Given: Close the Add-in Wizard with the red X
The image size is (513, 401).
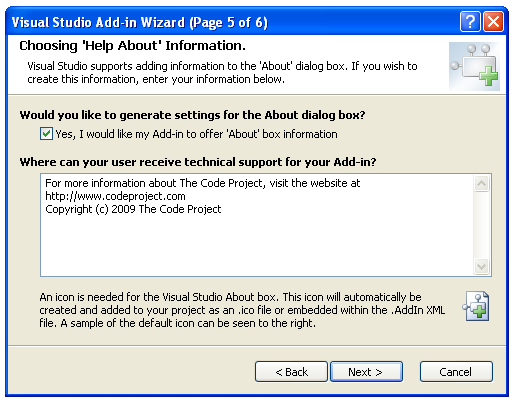Looking at the screenshot, I should click(x=493, y=22).
